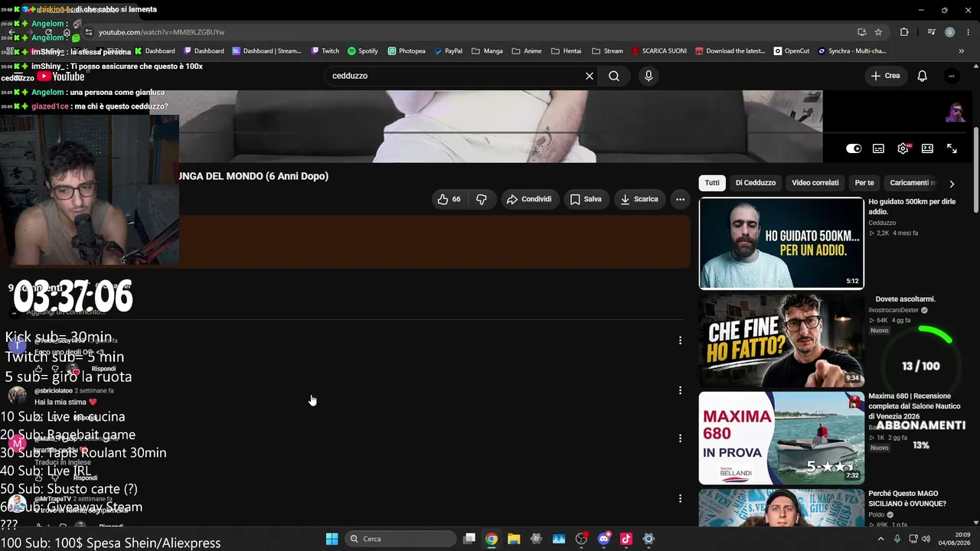Open the Download the latest... bookmark
Viewport: 980px width, 551px height.
coord(730,51)
